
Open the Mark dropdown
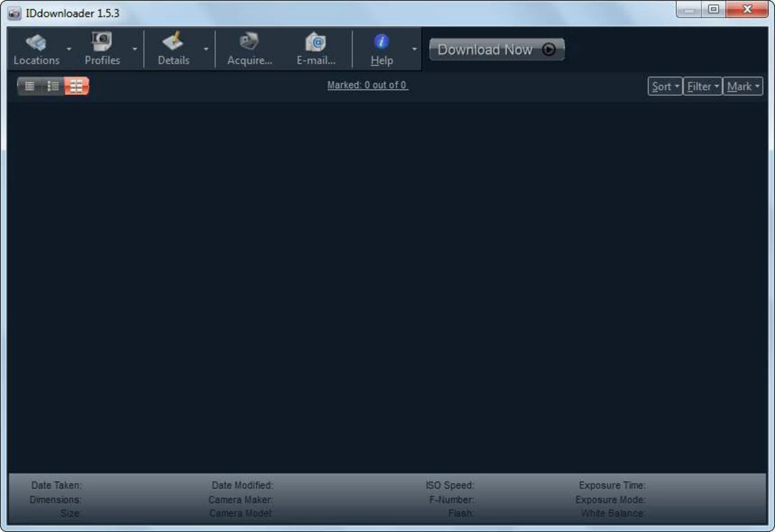[743, 86]
